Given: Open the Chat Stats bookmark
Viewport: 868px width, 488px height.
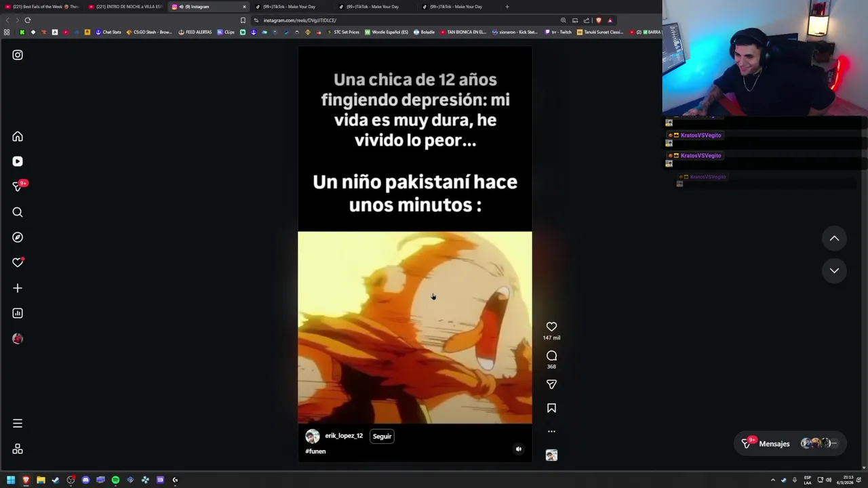Looking at the screenshot, I should click(108, 32).
